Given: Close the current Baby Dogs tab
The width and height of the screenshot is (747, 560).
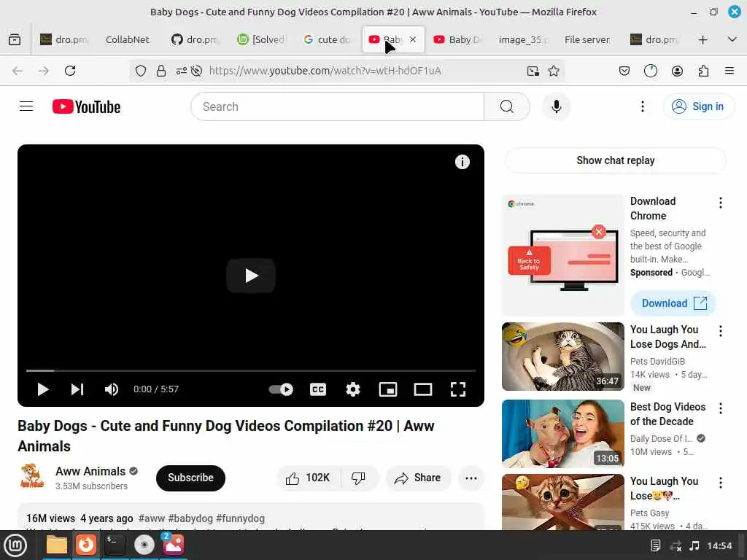Looking at the screenshot, I should (x=413, y=39).
